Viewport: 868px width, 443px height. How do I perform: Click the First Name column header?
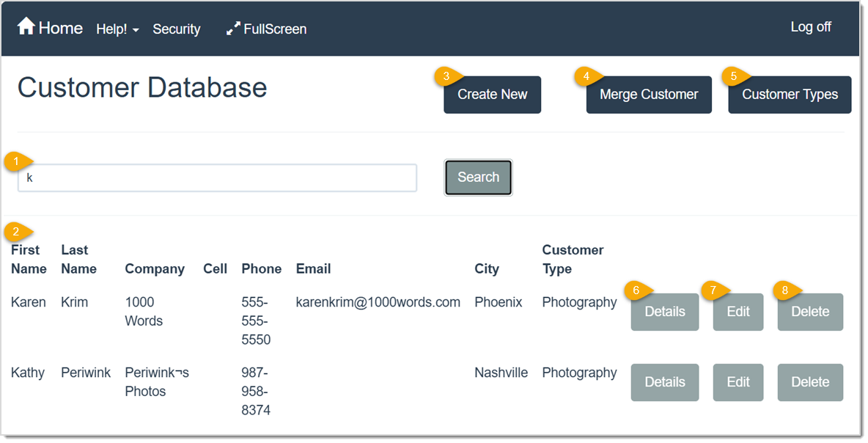(28, 259)
